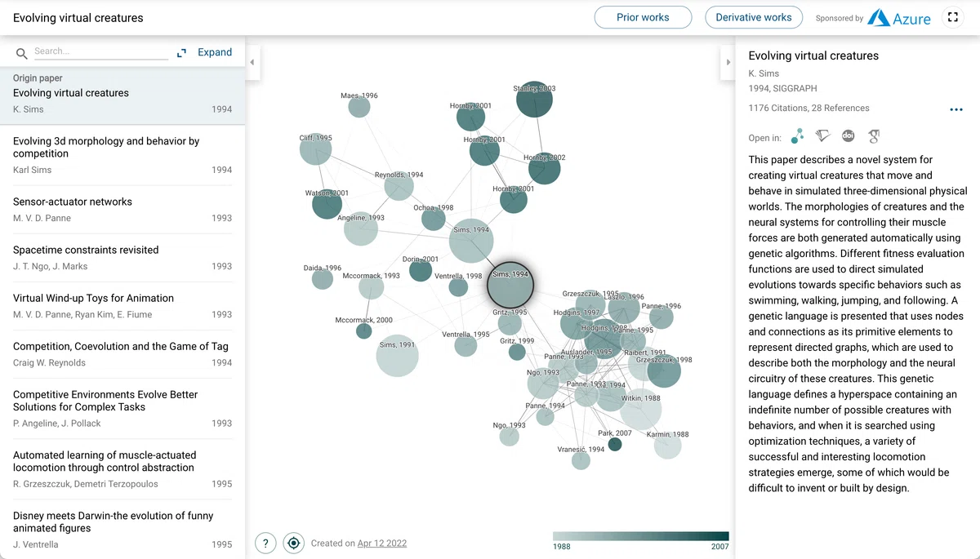This screenshot has width=980, height=559.
Task: Open paper in Connected Papers icon
Action: (x=797, y=136)
